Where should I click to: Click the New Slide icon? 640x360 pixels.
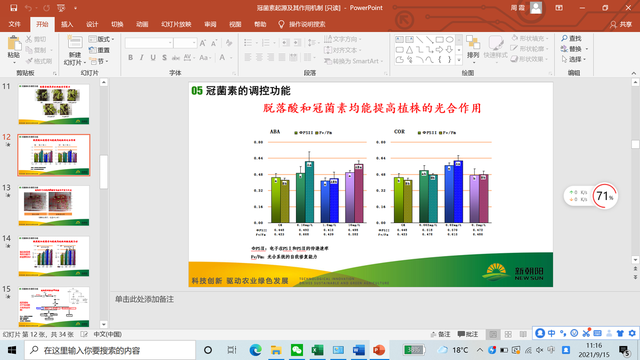(x=75, y=43)
